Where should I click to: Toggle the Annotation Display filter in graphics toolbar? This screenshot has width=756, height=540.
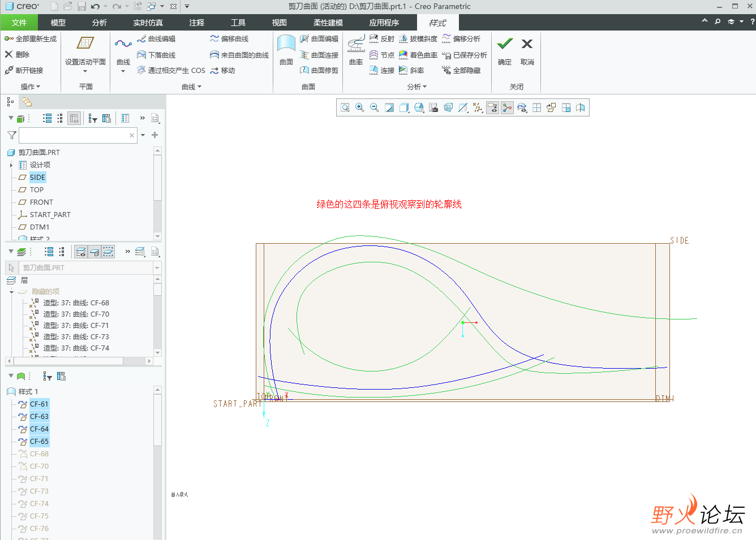click(x=492, y=107)
